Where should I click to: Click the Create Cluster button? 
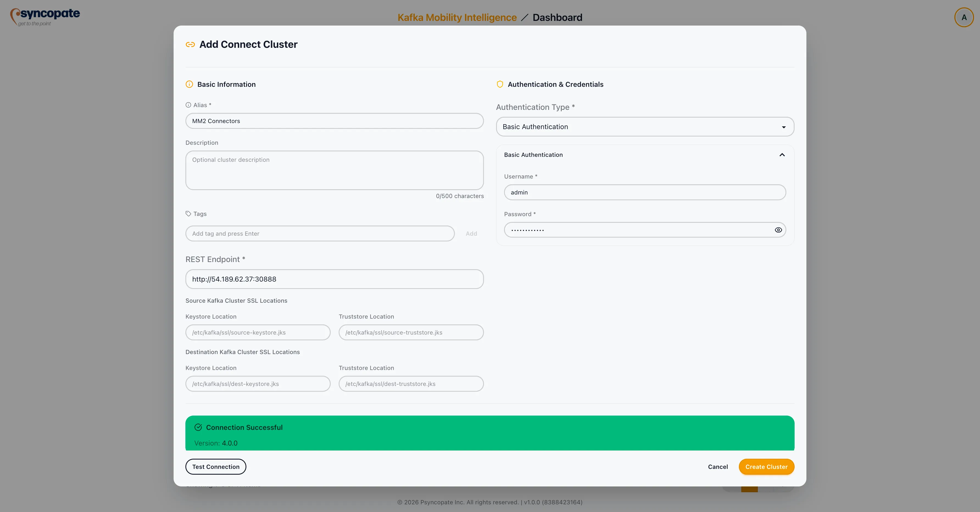(x=766, y=467)
